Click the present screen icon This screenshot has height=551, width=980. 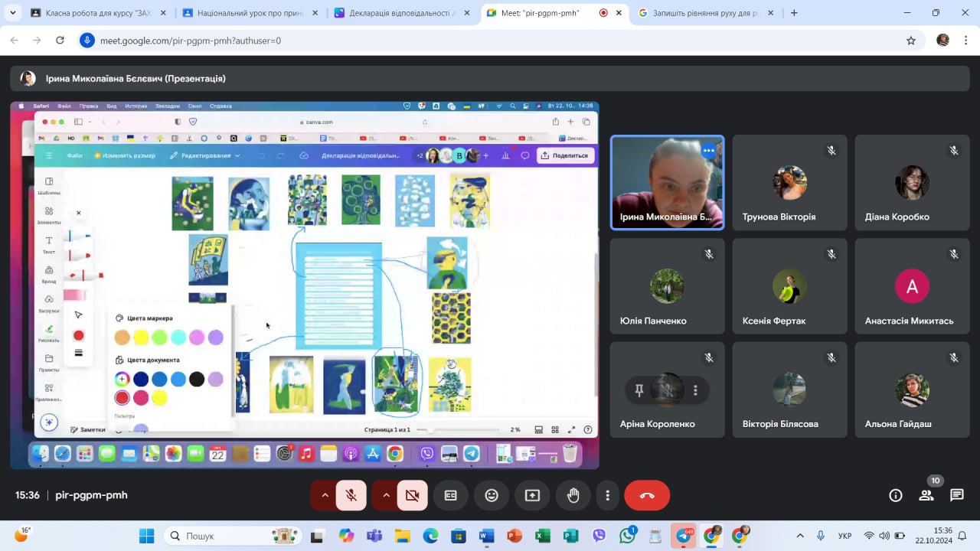point(532,496)
